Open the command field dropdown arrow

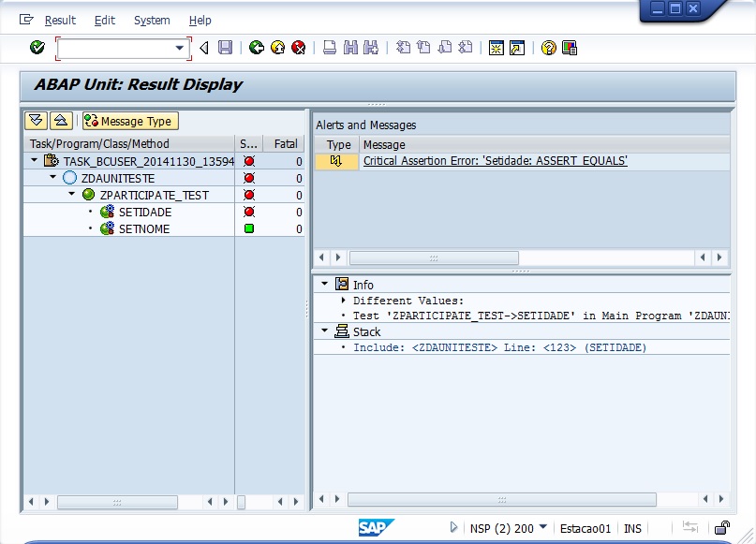pyautogui.click(x=180, y=48)
